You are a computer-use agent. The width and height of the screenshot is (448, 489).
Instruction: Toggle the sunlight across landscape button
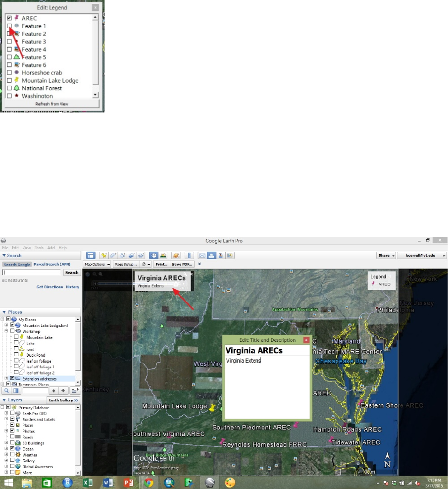(163, 256)
